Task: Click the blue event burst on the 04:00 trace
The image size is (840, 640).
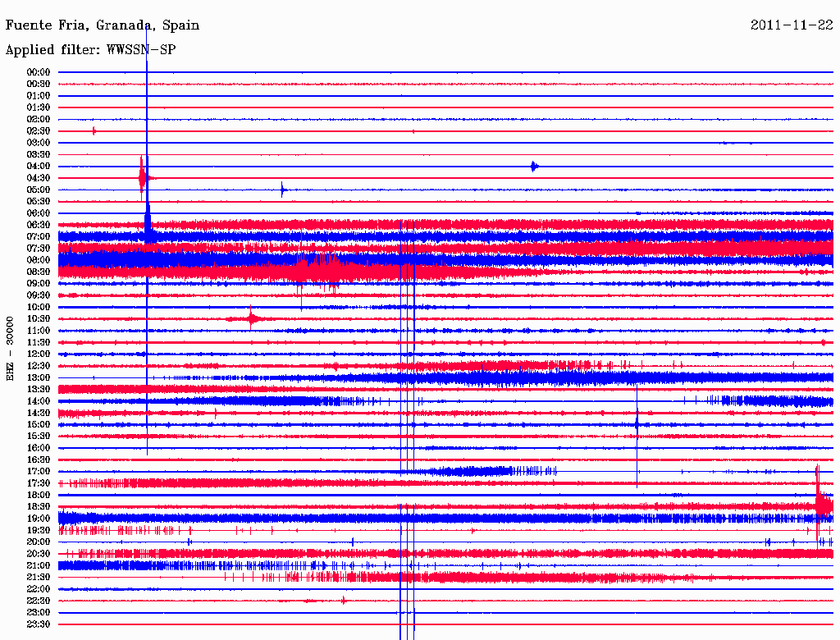Action: 534,167
